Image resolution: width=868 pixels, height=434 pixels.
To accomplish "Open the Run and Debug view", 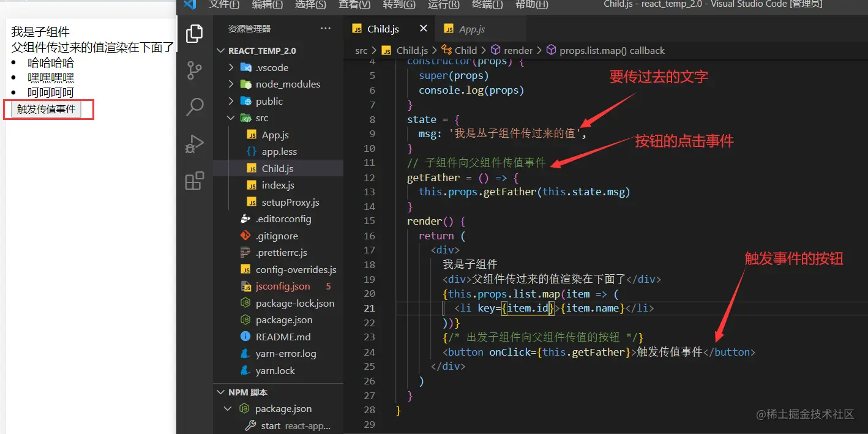I will click(x=194, y=144).
